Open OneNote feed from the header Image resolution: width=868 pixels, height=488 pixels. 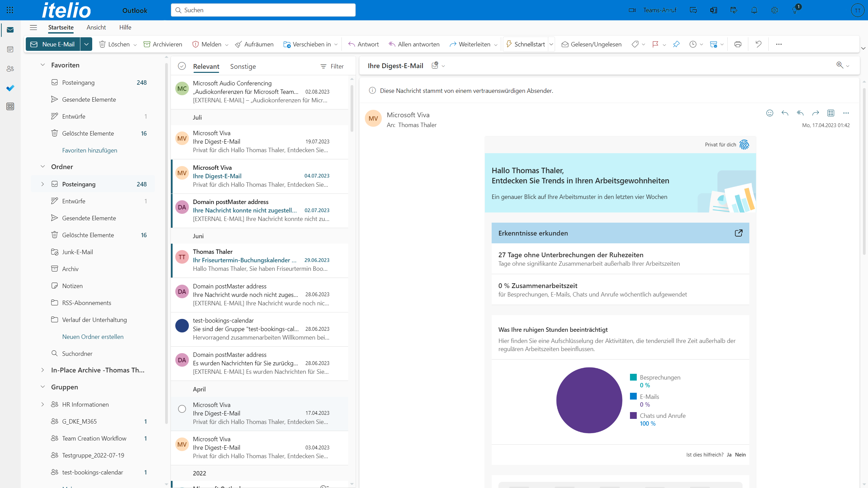(x=714, y=10)
